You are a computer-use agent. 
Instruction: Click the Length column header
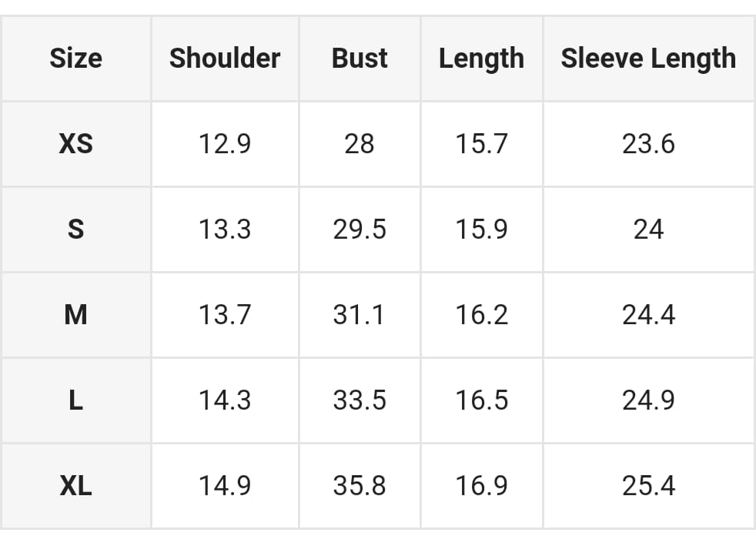coord(481,59)
